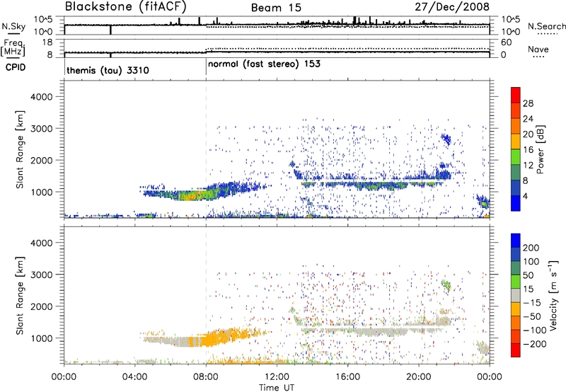The image size is (566, 392).
Task: Click the '16' power colorbar value
Action: (528, 150)
